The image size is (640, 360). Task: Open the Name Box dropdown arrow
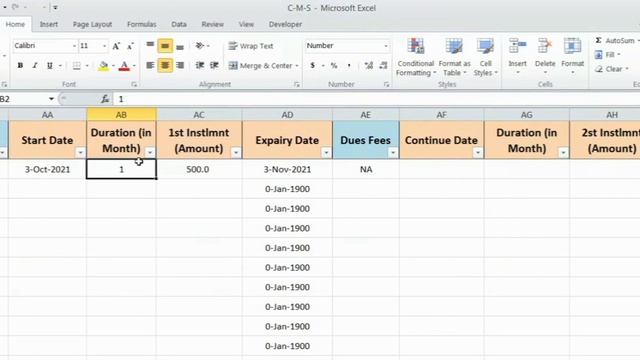click(51, 99)
